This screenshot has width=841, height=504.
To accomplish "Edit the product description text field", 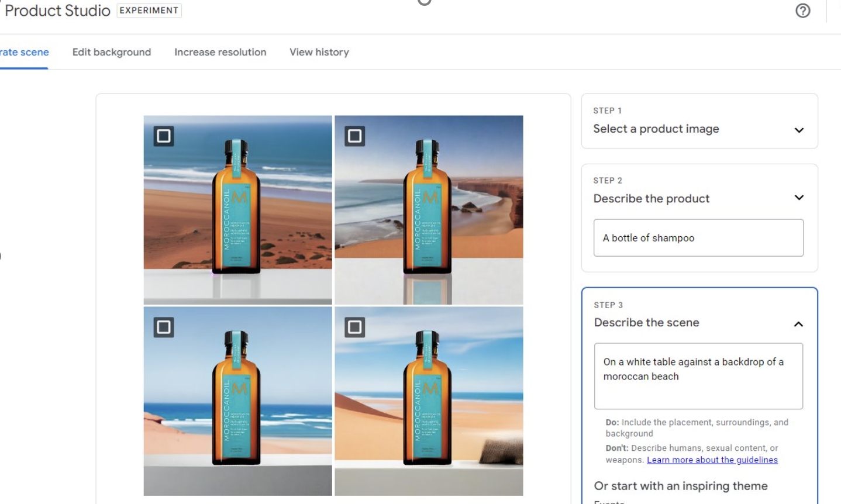I will click(698, 237).
